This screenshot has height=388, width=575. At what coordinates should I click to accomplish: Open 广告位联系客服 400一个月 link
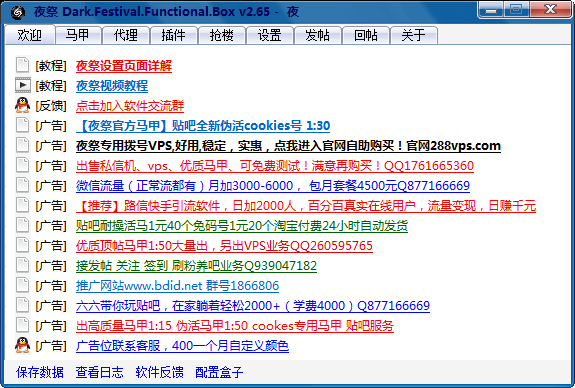(182, 345)
